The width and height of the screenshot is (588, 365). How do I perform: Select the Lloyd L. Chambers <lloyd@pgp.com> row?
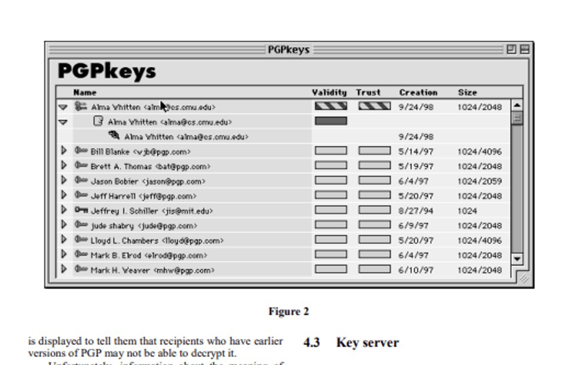click(x=284, y=240)
